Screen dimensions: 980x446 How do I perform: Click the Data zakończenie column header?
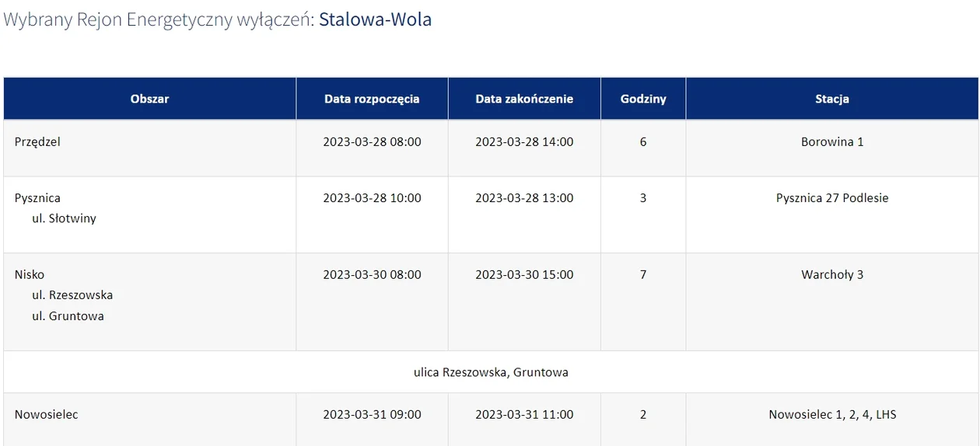(524, 99)
